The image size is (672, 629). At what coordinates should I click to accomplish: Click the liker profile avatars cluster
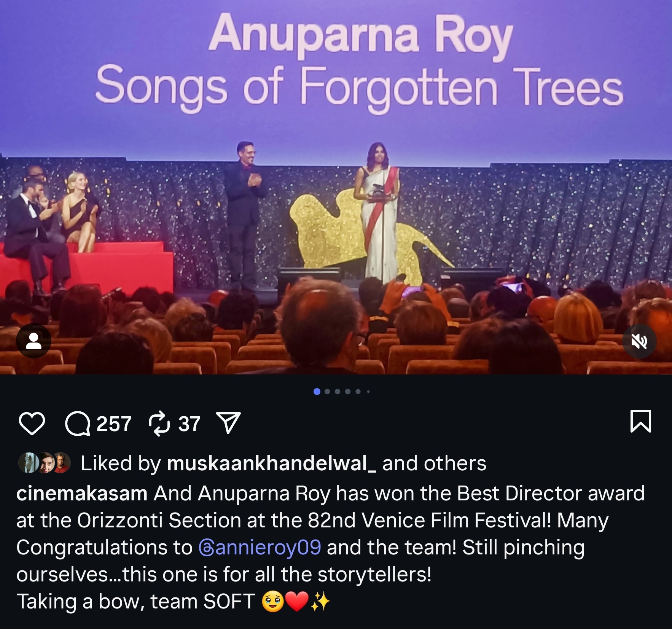tap(45, 463)
